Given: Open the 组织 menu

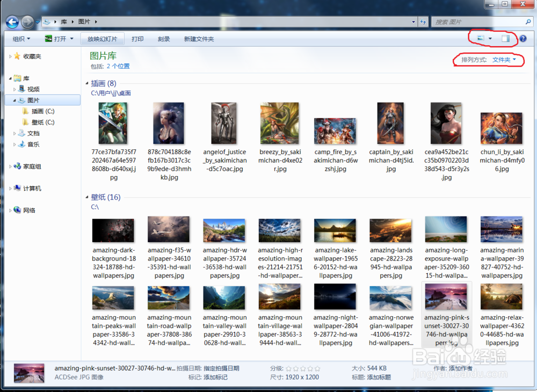Looking at the screenshot, I should click(21, 39).
